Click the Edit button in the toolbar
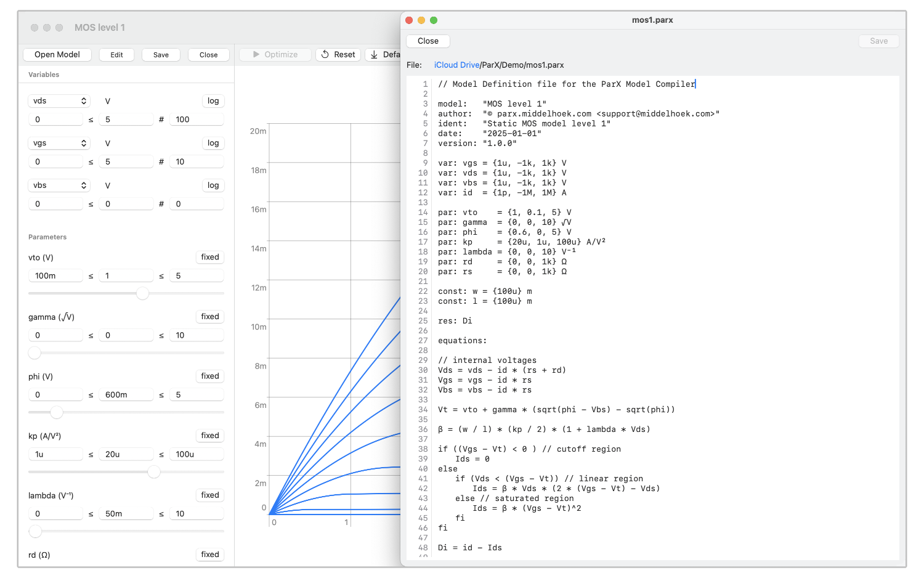This screenshot has width=924, height=578. tap(116, 55)
